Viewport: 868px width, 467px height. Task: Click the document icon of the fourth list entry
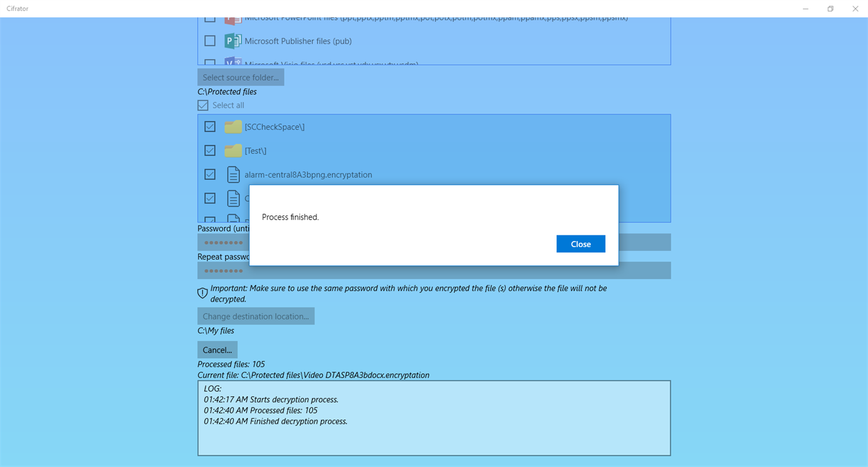click(233, 199)
